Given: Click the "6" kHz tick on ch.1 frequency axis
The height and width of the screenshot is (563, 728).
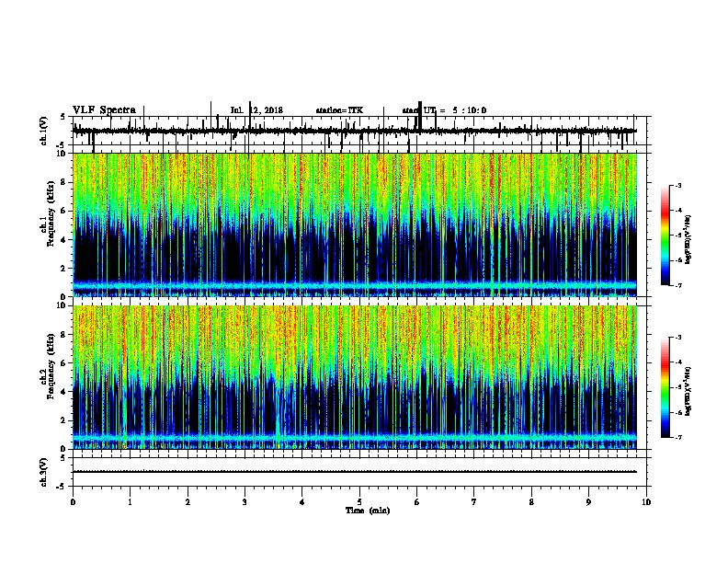Looking at the screenshot, I should (63, 211).
